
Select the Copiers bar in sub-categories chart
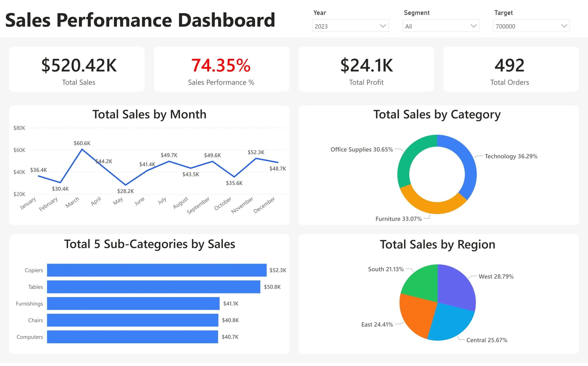click(156, 270)
